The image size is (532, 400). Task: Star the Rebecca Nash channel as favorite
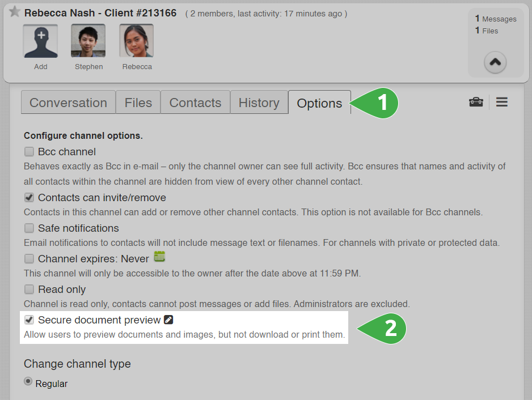click(x=14, y=12)
